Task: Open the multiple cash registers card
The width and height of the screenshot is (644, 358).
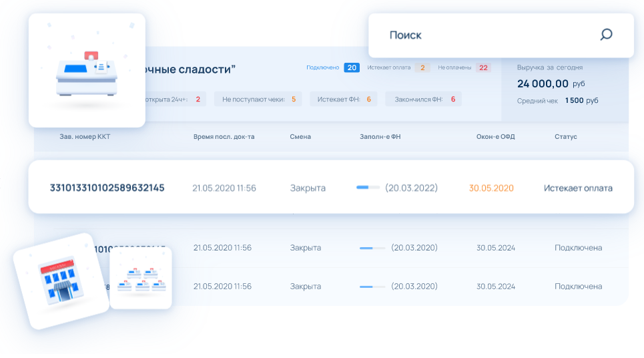Action: 141,279
